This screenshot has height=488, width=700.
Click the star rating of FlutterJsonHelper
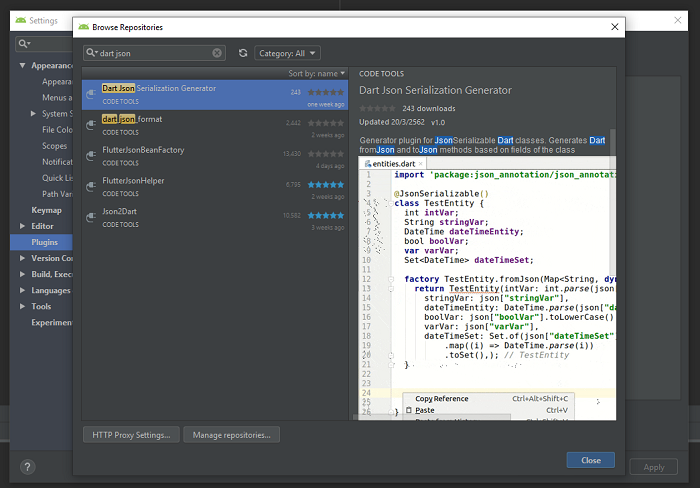tap(326, 184)
